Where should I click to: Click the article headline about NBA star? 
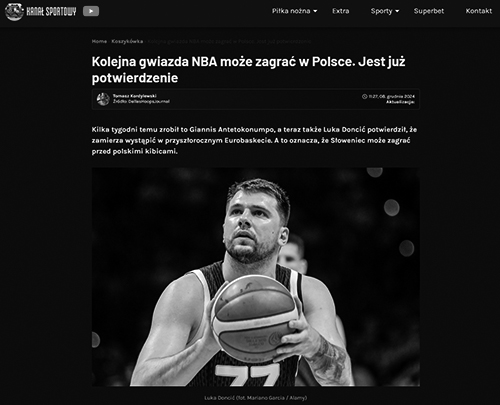click(248, 70)
